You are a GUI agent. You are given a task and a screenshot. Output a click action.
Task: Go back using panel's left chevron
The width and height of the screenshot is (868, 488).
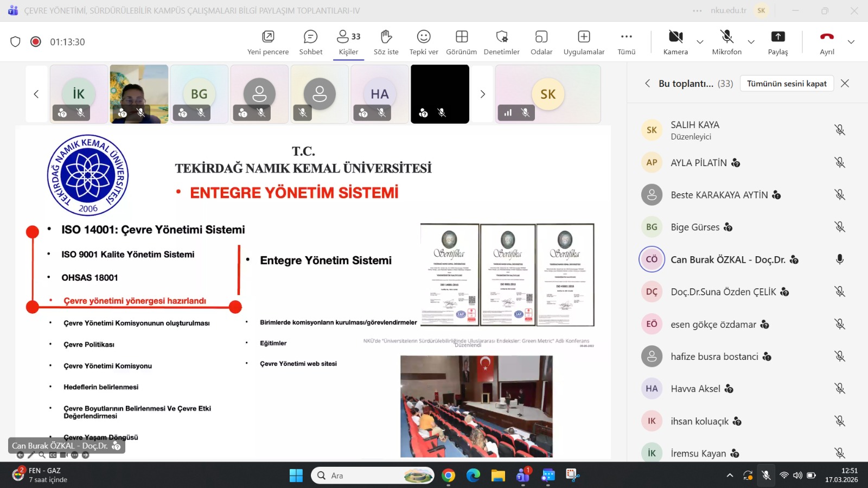(x=647, y=84)
